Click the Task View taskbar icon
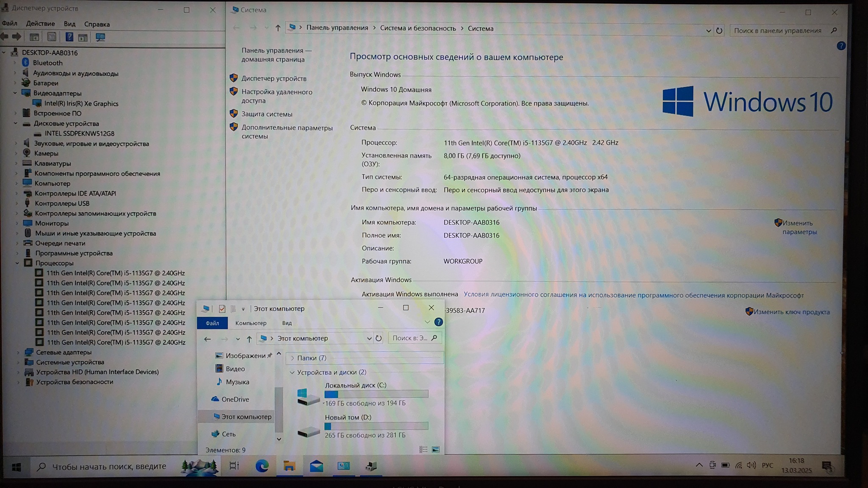The width and height of the screenshot is (868, 488). tap(234, 466)
